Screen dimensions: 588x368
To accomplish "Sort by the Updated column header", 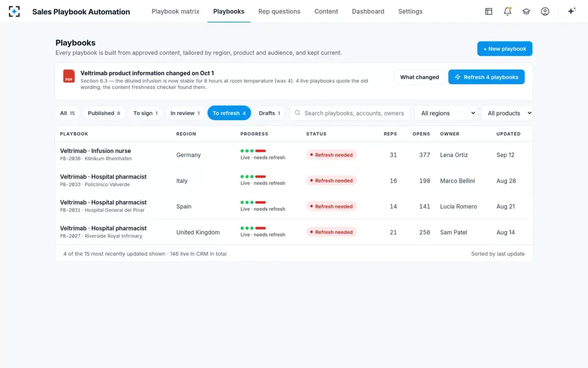I will click(509, 134).
